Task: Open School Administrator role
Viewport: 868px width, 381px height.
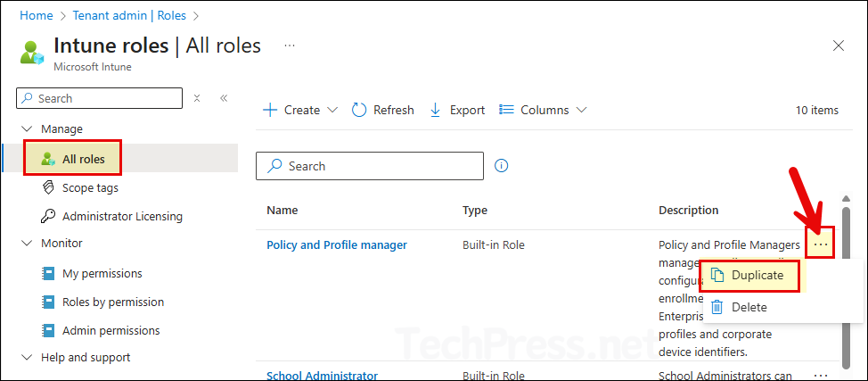Action: (323, 376)
